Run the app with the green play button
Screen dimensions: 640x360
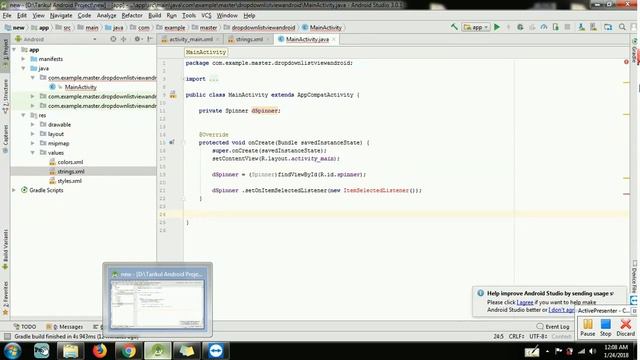click(x=497, y=27)
